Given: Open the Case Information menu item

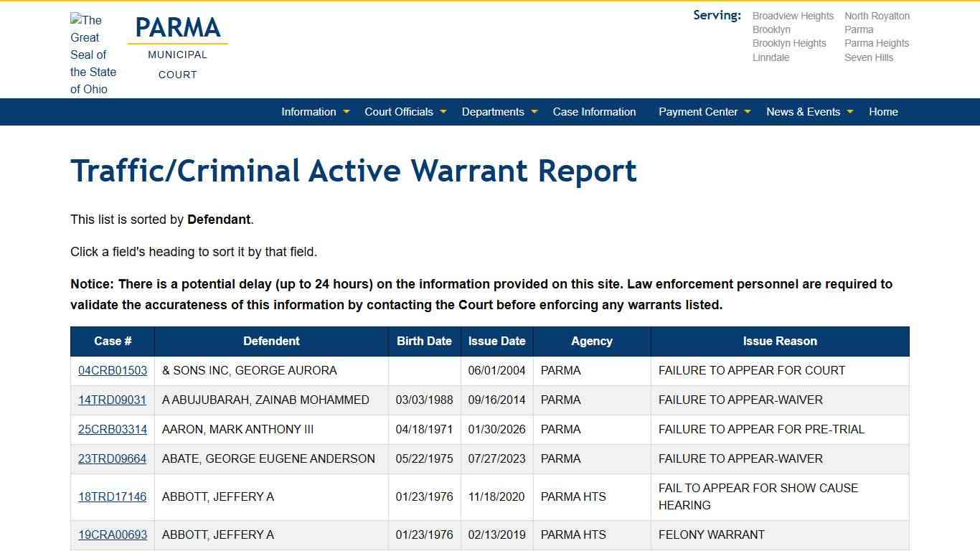Looking at the screenshot, I should point(594,112).
